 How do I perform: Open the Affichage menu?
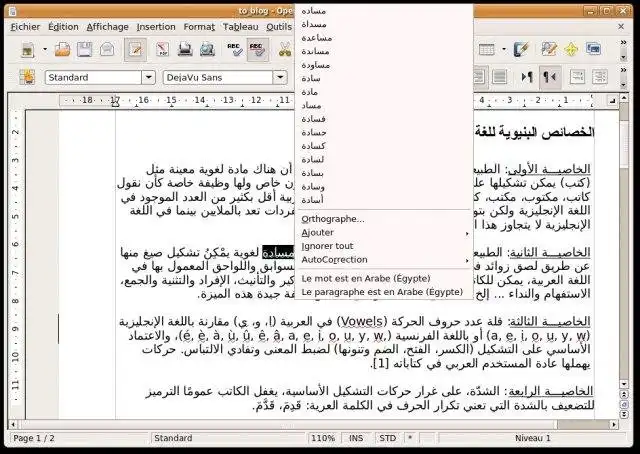[x=107, y=27]
